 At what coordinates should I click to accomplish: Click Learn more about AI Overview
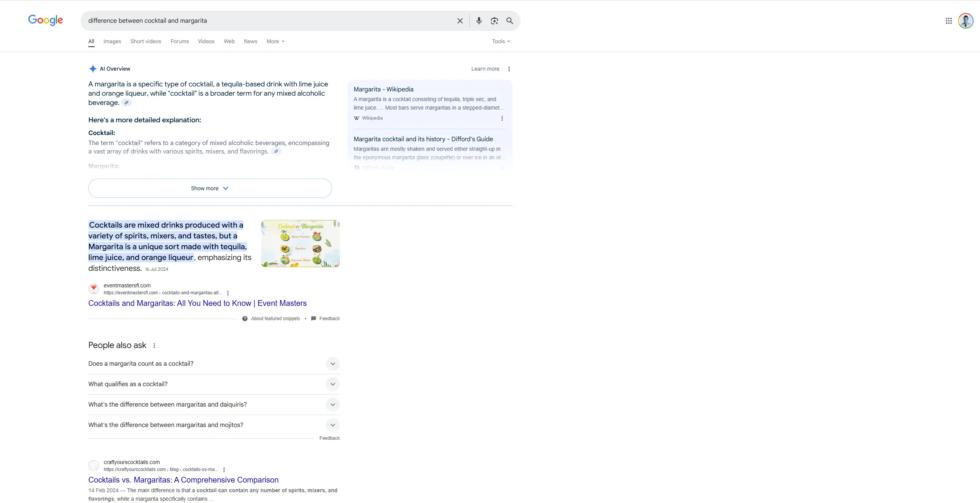tap(486, 69)
